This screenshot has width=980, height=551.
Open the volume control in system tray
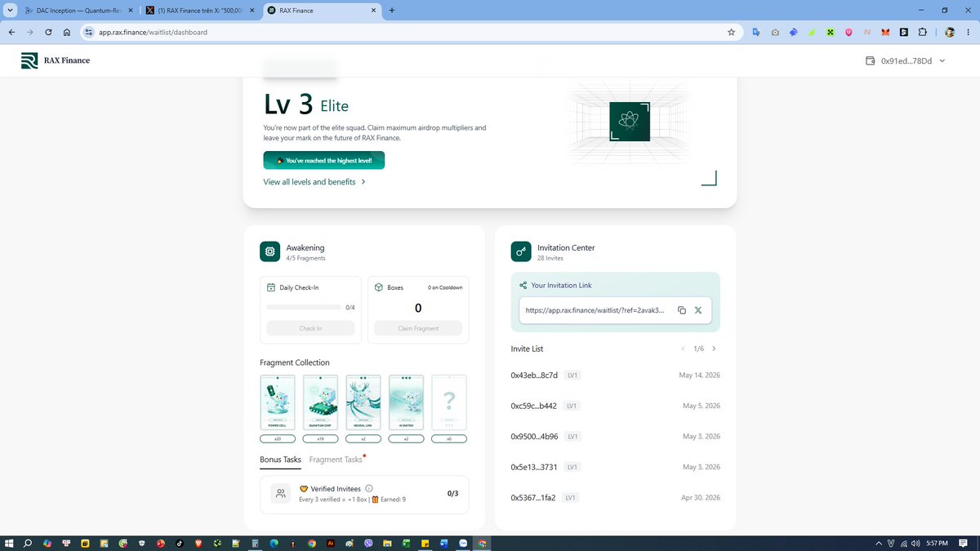(915, 543)
